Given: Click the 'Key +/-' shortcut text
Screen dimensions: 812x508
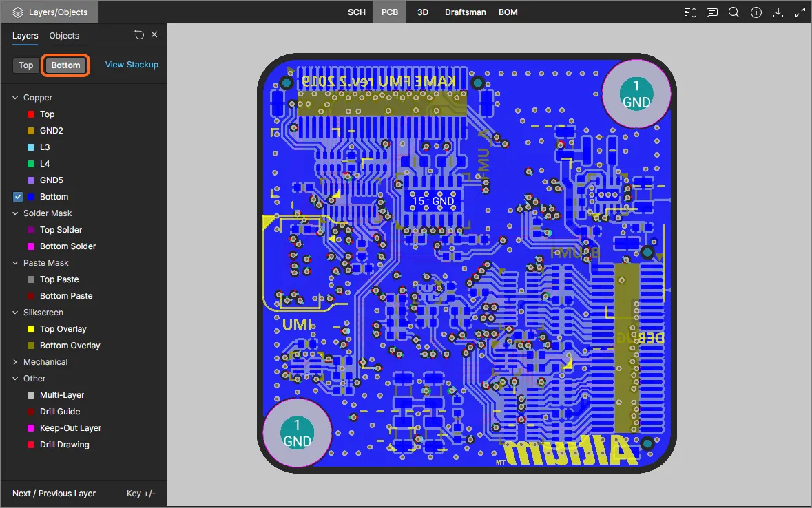Looking at the screenshot, I should pos(141,494).
